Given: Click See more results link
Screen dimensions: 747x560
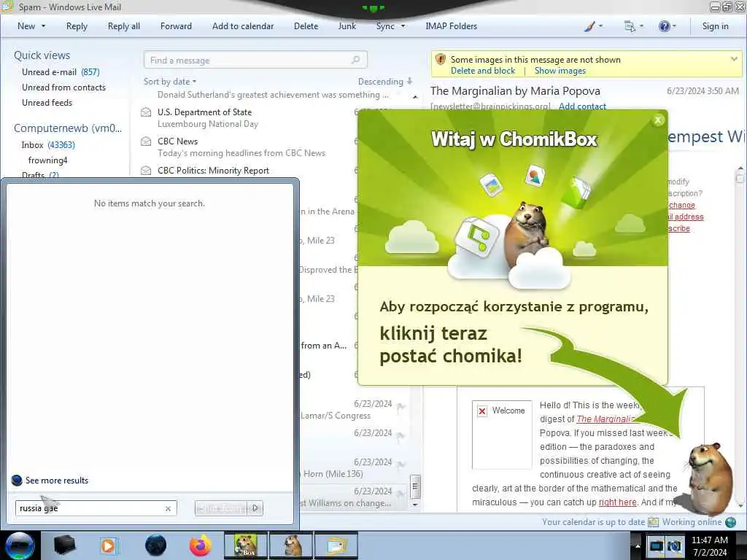Looking at the screenshot, I should [x=57, y=480].
